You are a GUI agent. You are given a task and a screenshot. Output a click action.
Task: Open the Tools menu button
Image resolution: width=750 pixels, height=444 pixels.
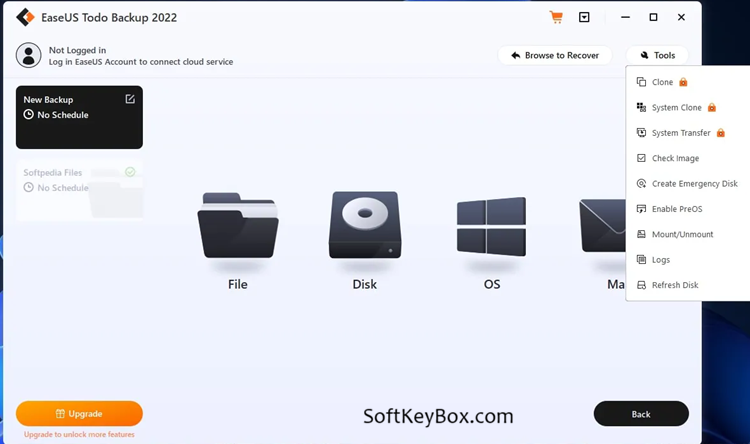pos(658,55)
